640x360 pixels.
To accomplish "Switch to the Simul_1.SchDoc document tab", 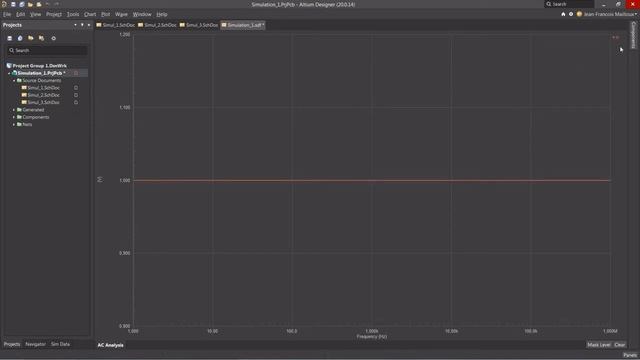I will coord(116,25).
